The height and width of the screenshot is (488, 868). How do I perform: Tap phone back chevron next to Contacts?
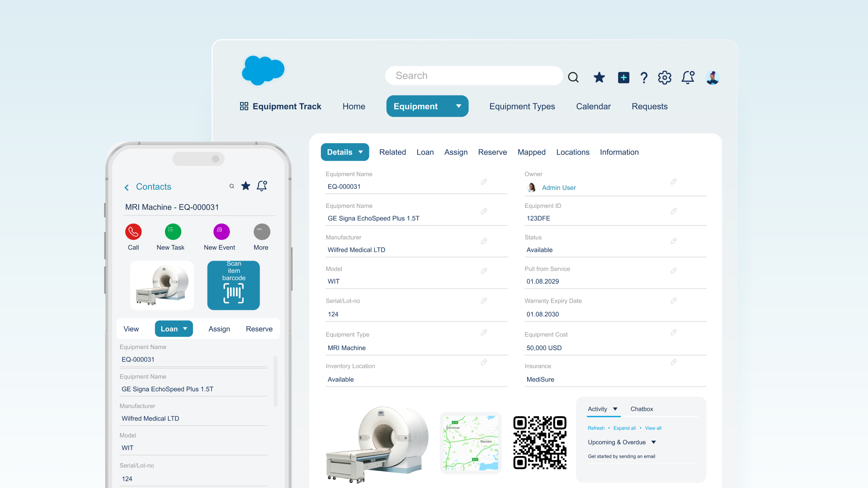[127, 187]
